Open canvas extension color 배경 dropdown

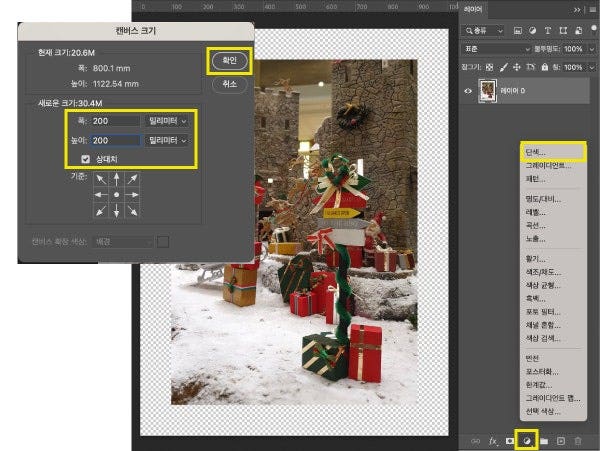122,242
